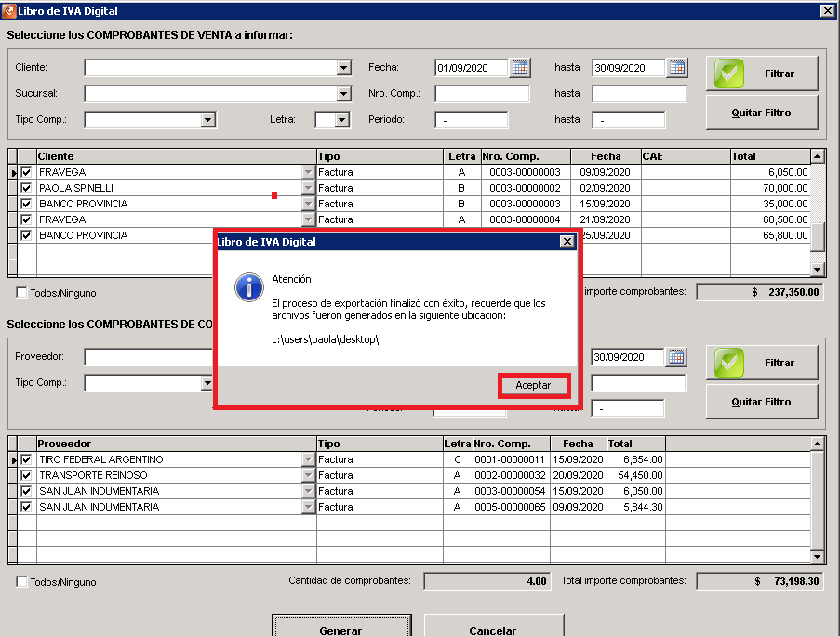840x637 pixels.
Task: Uncheck the FRAVEGA 60,500.00 row checkbox
Action: (x=26, y=219)
